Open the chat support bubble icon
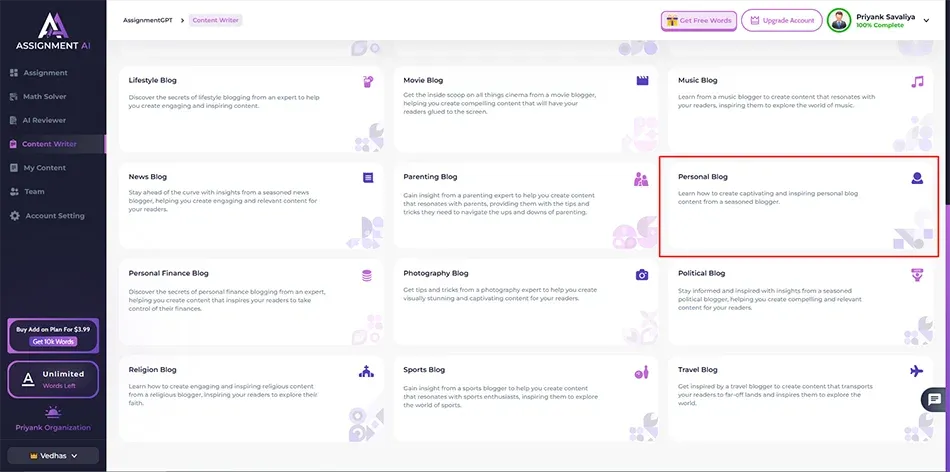950x472 pixels. pyautogui.click(x=934, y=399)
